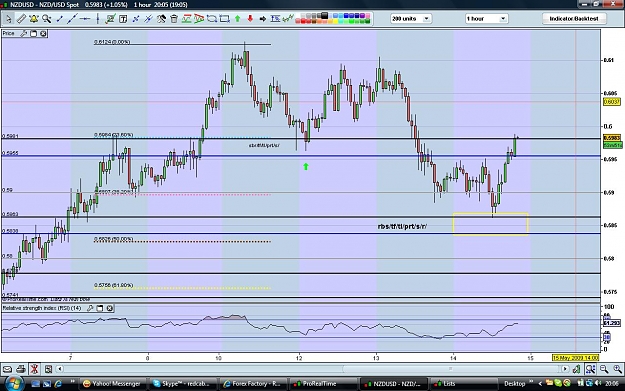Viewport: 625px width, 391px height.
Task: Select the arrow cursor tool
Action: point(8,19)
